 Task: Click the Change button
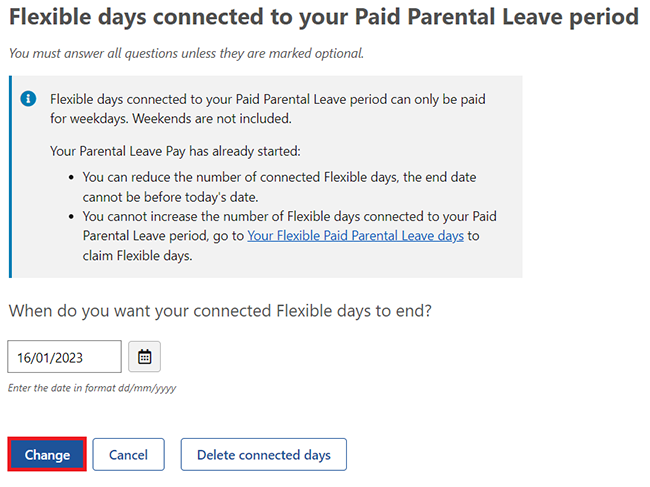coord(47,454)
